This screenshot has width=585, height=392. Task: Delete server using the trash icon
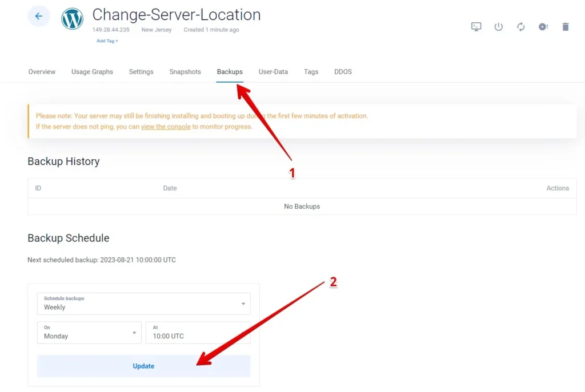[x=566, y=27]
